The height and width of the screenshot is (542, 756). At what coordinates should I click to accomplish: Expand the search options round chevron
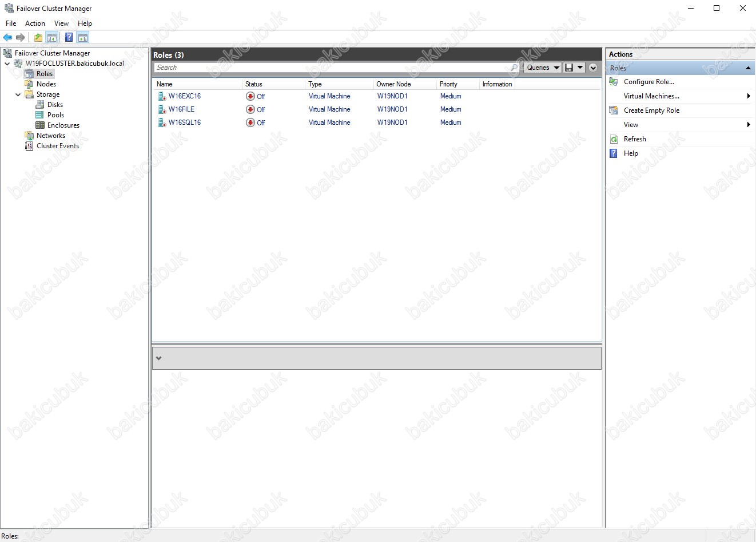(x=593, y=68)
